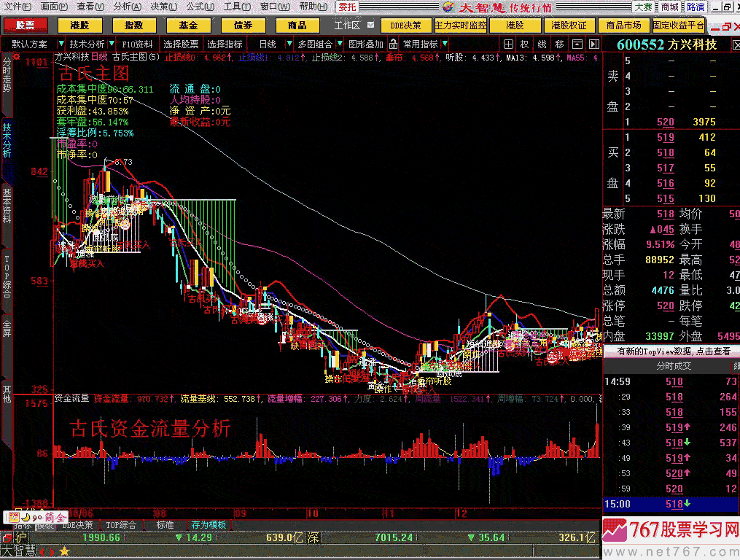Viewport: 740px width, 560px height.
Task: Open the 画面(P) menu
Action: (x=54, y=7)
